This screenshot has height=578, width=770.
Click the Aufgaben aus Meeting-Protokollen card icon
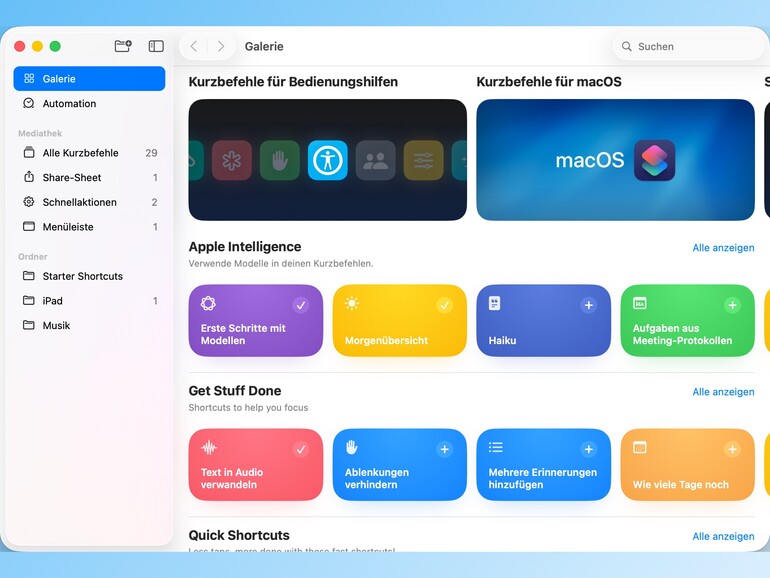[639, 303]
